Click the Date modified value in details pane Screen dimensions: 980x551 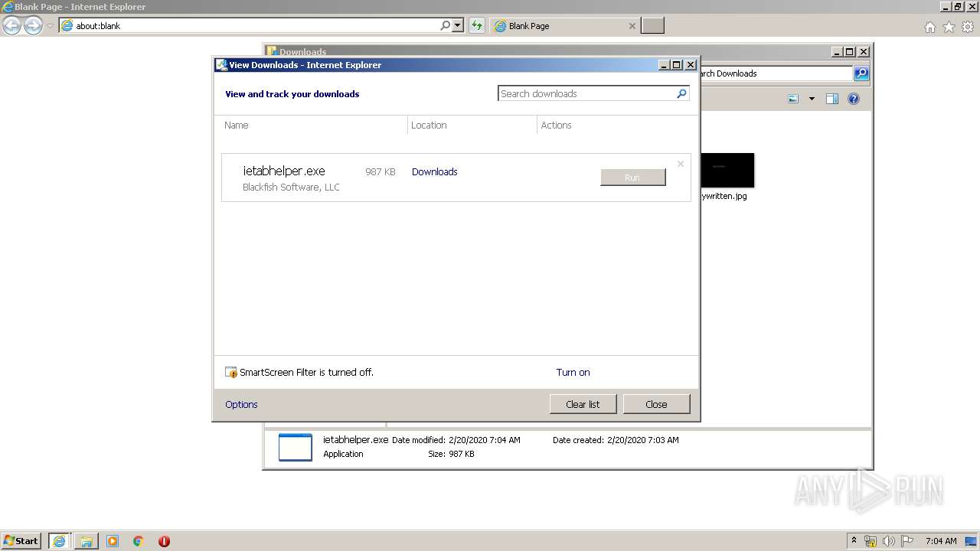484,440
